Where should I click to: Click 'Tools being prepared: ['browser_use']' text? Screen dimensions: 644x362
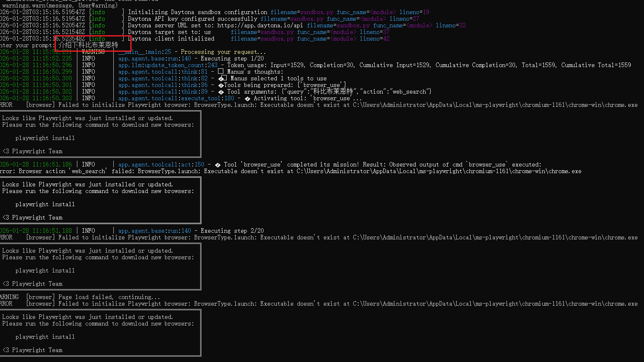point(285,85)
